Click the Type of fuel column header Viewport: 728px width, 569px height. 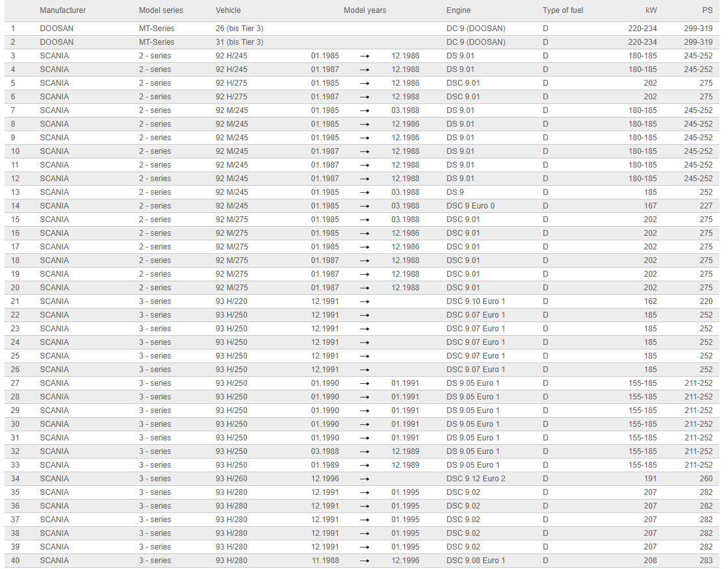point(563,10)
